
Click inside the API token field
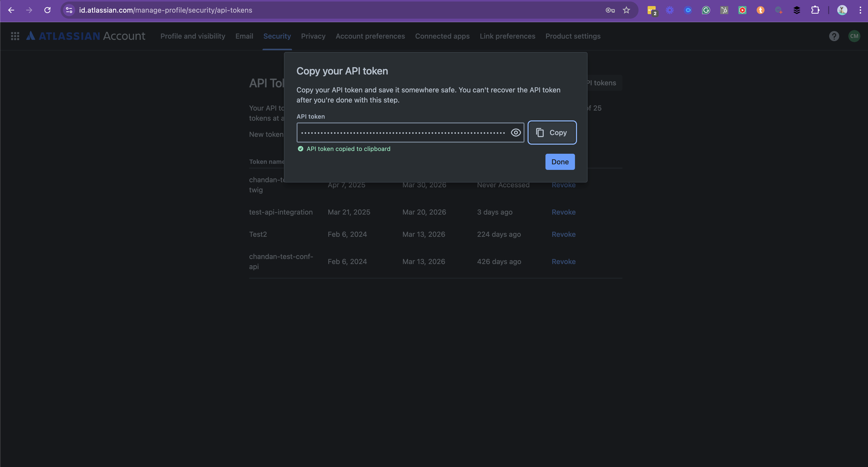[x=403, y=133]
